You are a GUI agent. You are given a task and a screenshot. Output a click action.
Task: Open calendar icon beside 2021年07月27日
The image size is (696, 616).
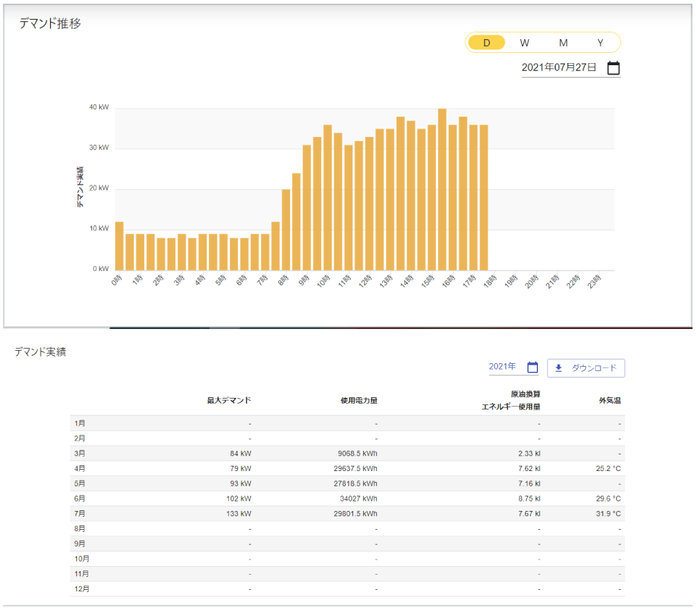click(x=613, y=68)
